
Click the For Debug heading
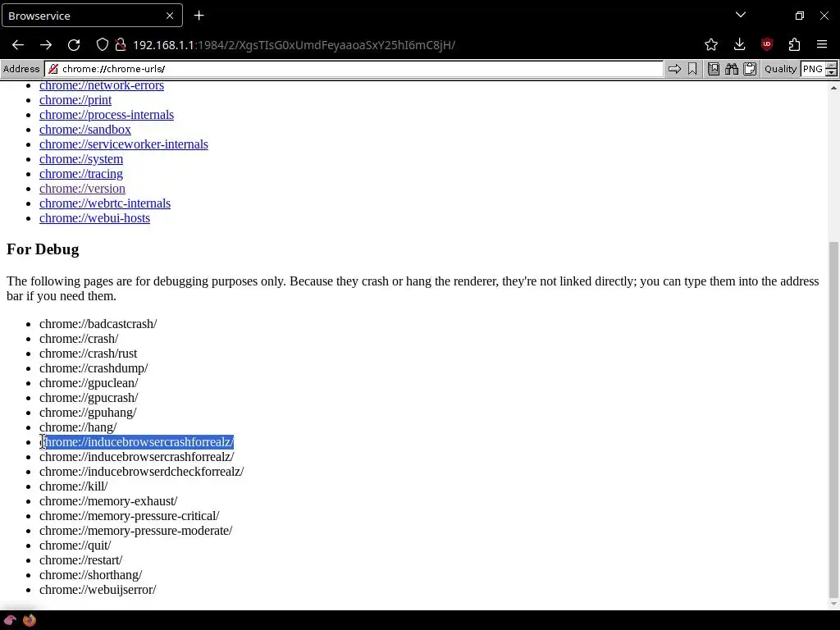tap(43, 249)
